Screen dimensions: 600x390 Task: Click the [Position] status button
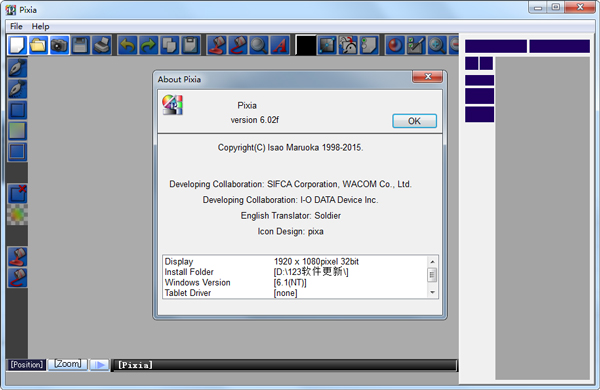tap(26, 364)
